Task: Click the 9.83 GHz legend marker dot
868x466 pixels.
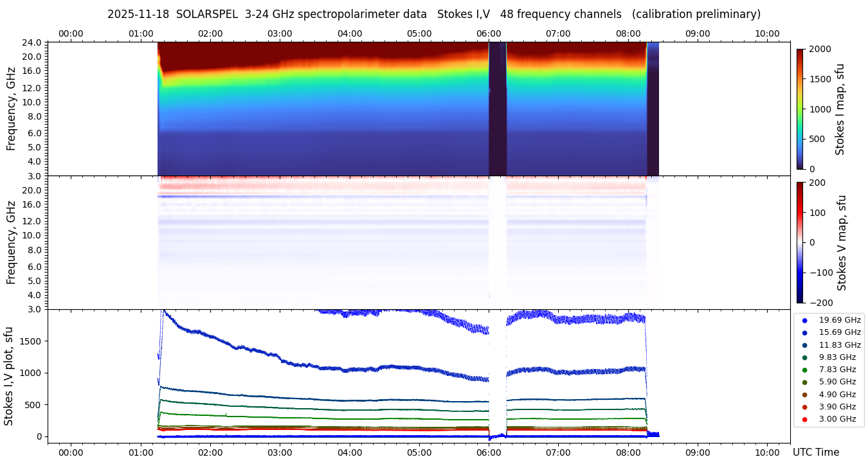Action: [x=804, y=357]
